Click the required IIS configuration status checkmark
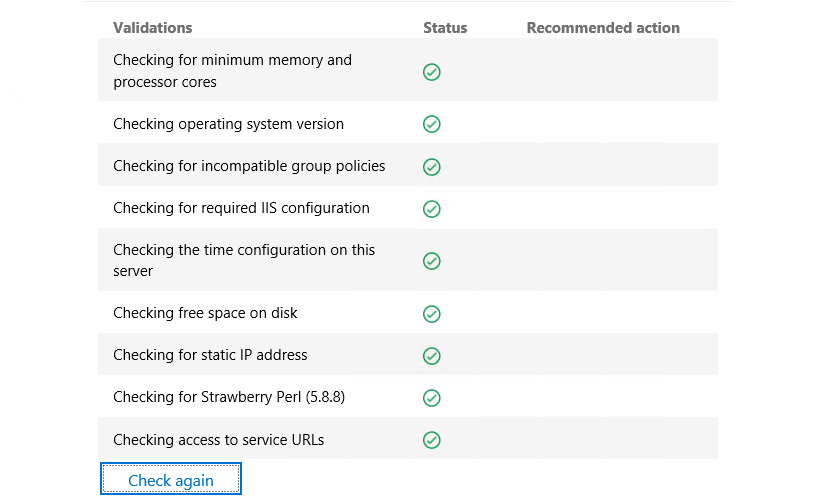This screenshot has width=818, height=500. coord(431,209)
